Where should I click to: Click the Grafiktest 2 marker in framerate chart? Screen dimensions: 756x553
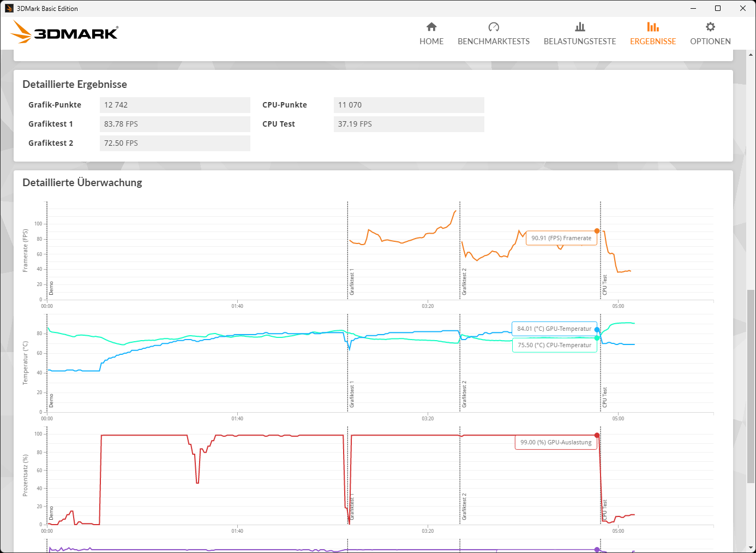pos(464,282)
